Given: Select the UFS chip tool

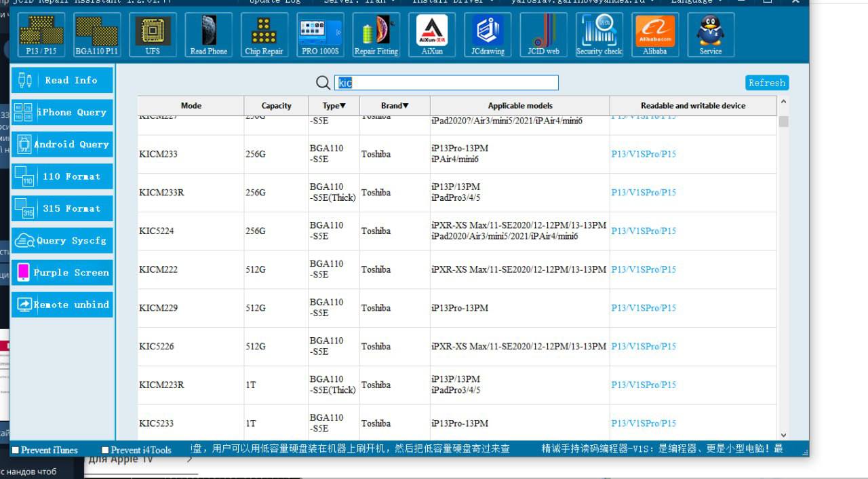Looking at the screenshot, I should click(153, 35).
